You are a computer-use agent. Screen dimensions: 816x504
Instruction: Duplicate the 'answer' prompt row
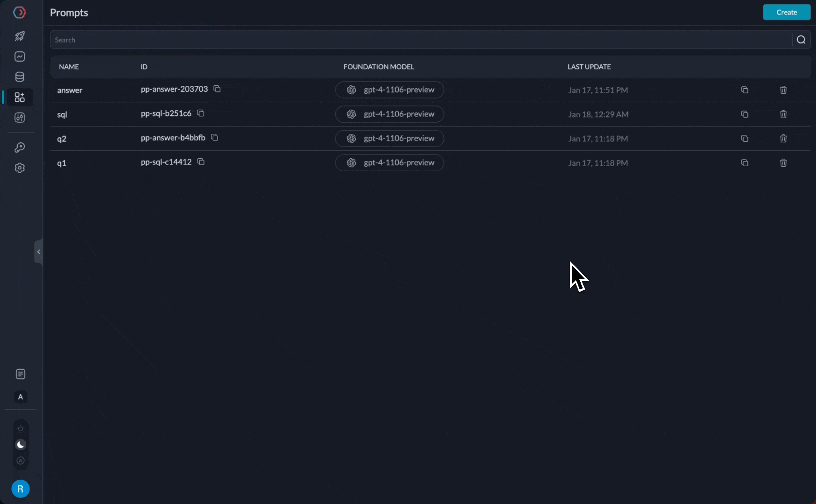click(745, 90)
